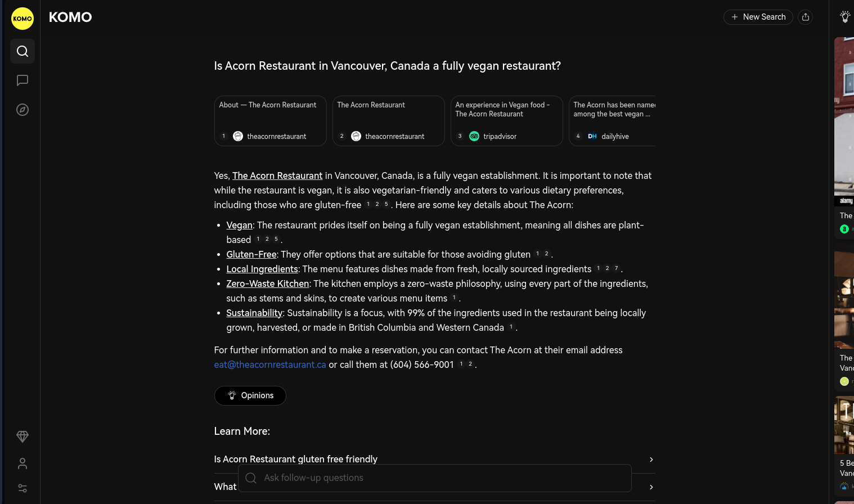Click the Sustainability underlined term

[254, 313]
